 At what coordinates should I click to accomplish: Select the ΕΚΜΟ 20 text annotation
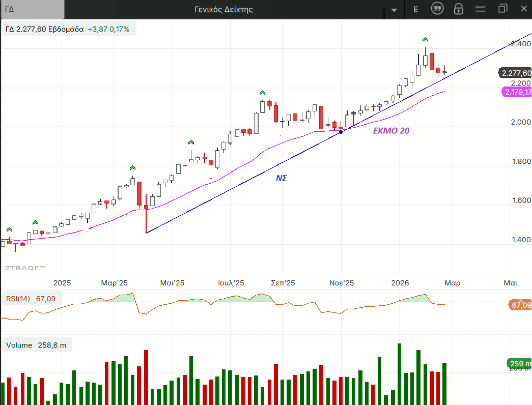[391, 130]
